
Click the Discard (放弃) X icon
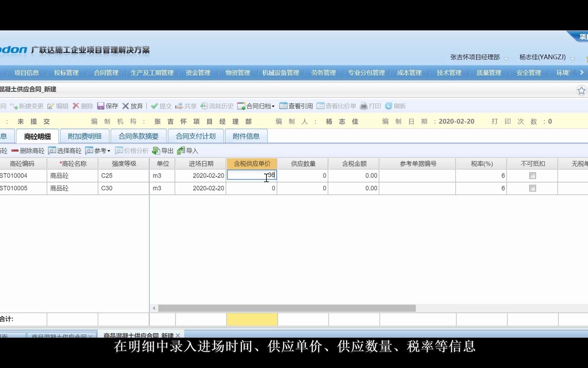click(126, 106)
